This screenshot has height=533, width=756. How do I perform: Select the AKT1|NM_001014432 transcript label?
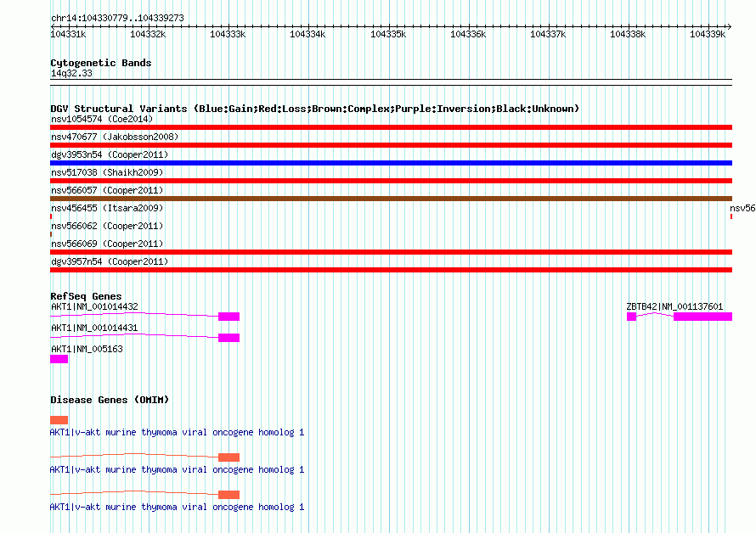94,306
